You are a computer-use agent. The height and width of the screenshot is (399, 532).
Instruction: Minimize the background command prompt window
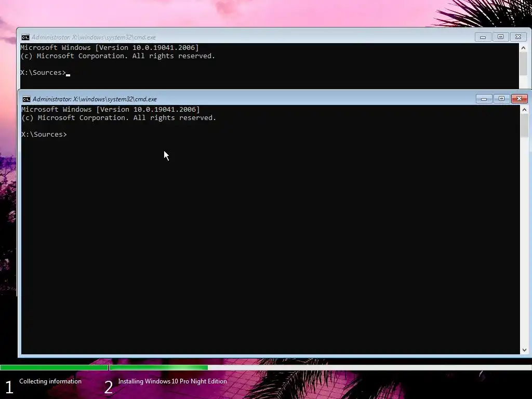[483, 37]
